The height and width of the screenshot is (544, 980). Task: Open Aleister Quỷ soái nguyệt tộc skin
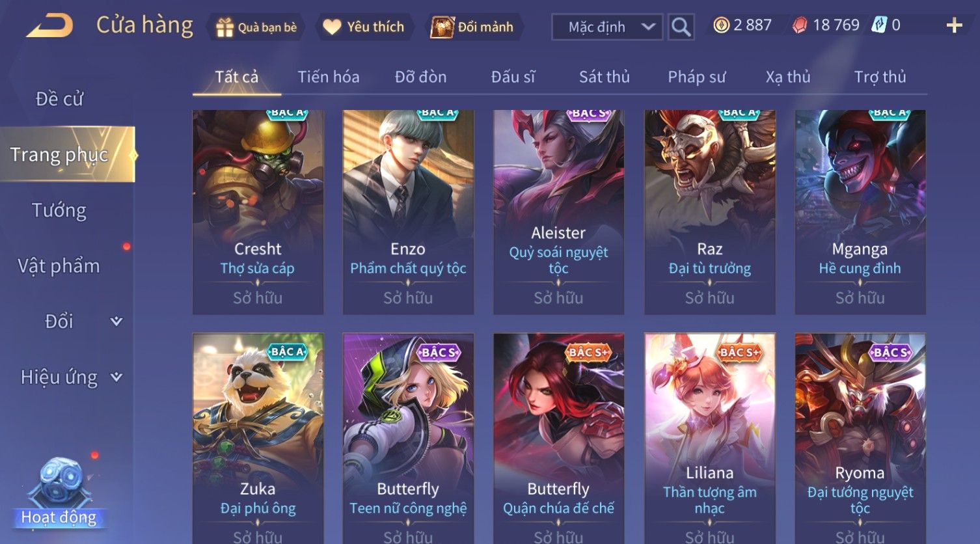[x=558, y=212]
